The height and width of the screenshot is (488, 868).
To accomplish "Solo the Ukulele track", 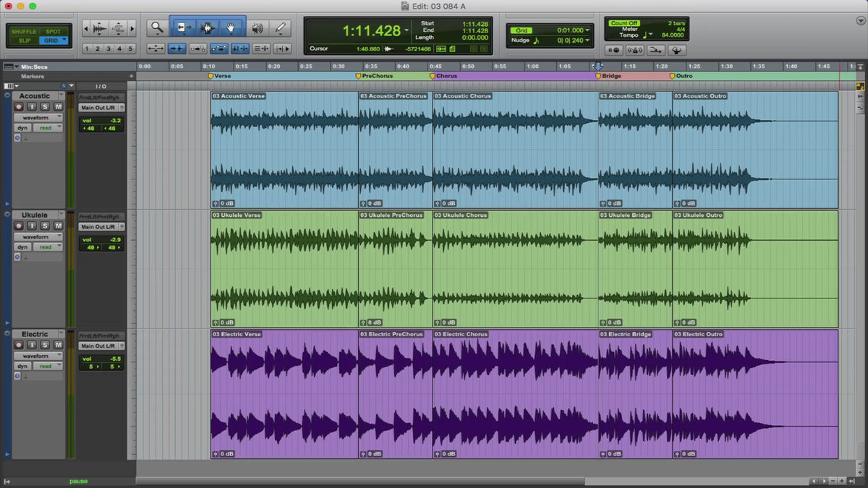I will click(45, 226).
